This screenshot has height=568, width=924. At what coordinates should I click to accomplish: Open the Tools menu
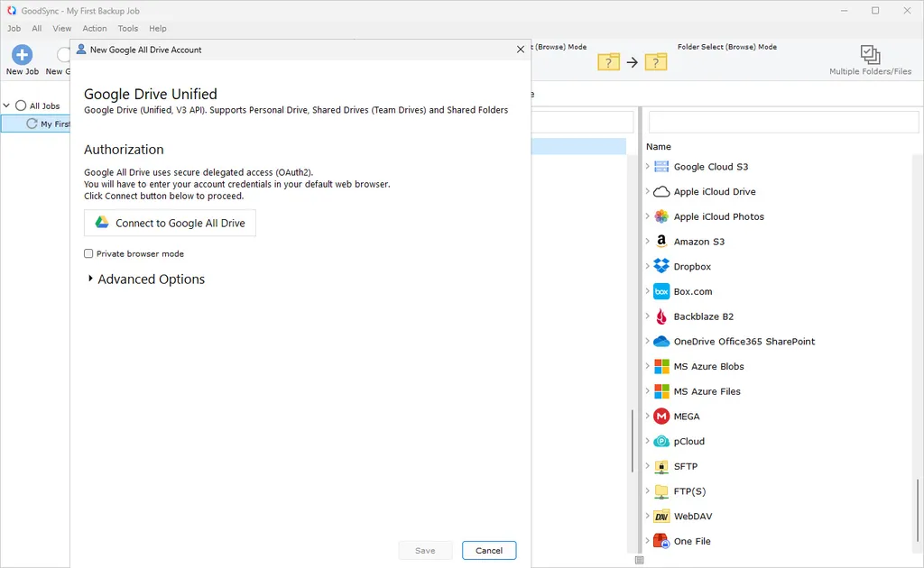[x=128, y=28]
